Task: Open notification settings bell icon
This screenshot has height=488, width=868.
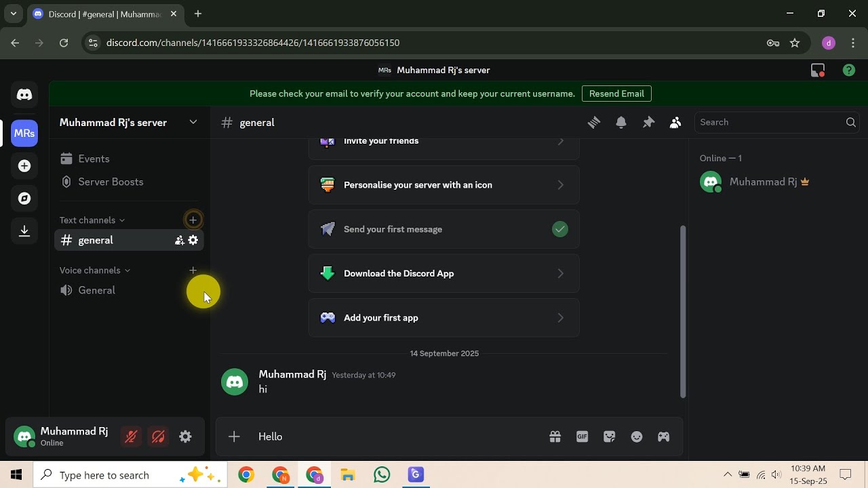Action: [621, 123]
